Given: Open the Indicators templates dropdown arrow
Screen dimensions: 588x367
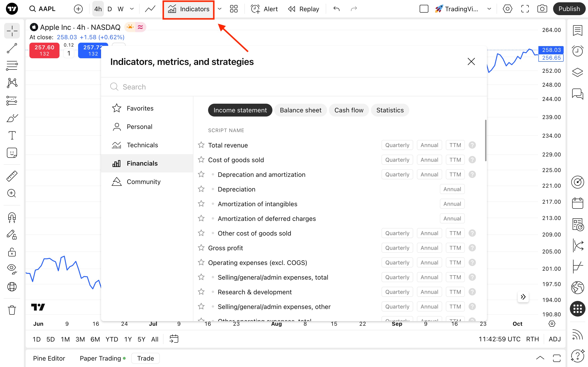Looking at the screenshot, I should click(x=219, y=9).
